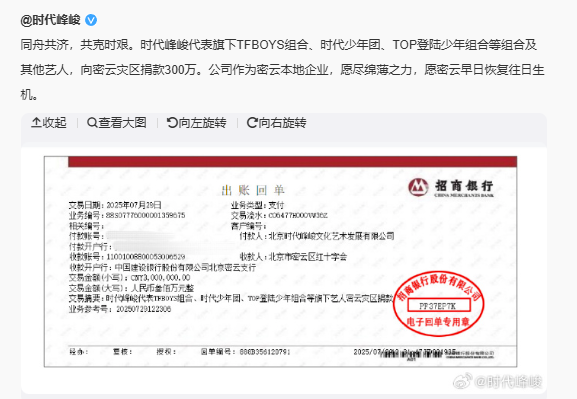
Task: Click the clockwise rotate icon
Action: [252, 122]
